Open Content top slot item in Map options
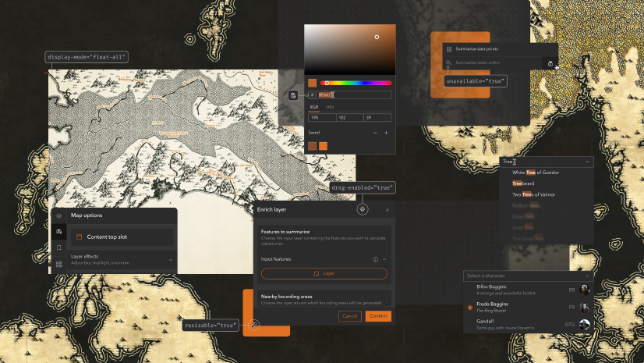 click(122, 237)
